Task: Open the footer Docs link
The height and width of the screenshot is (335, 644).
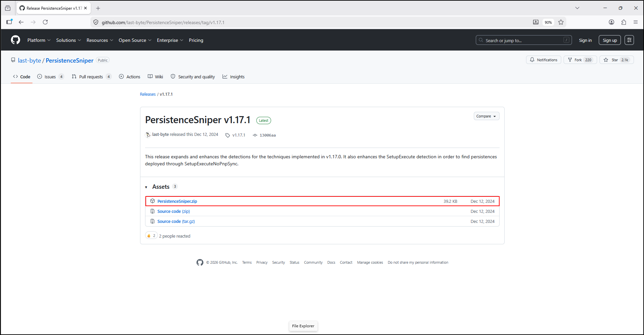Action: pyautogui.click(x=331, y=262)
